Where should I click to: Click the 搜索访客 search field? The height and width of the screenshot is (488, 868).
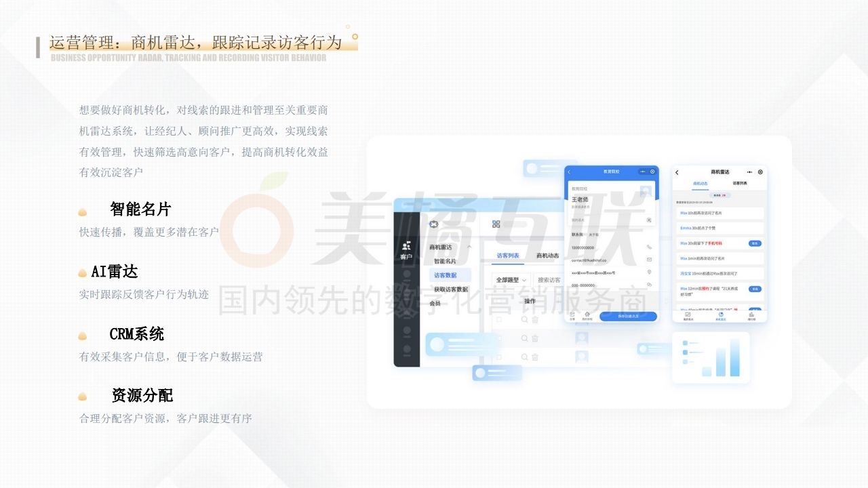(x=549, y=280)
